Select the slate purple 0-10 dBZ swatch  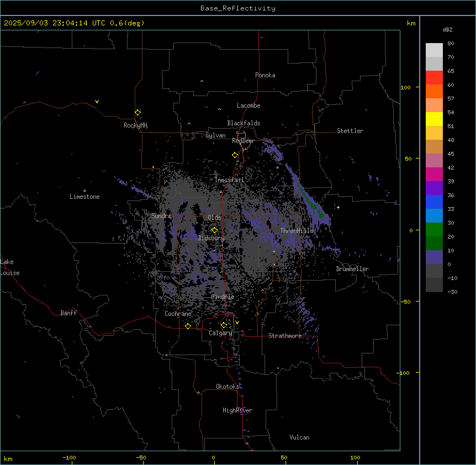point(434,257)
